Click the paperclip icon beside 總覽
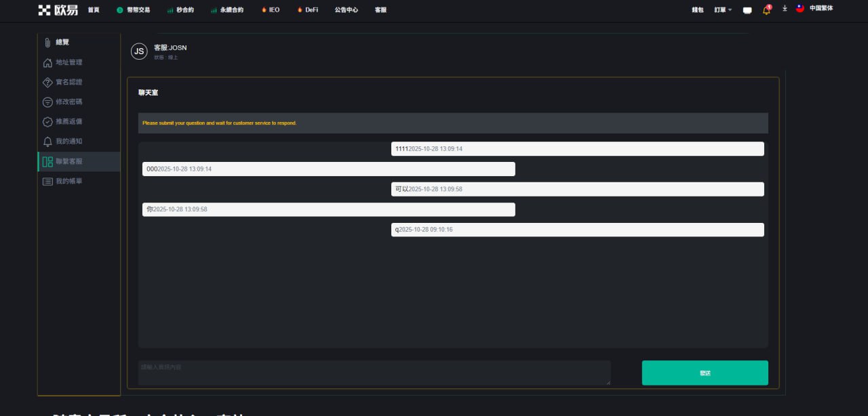Viewport: 868px width, 416px height. click(47, 43)
